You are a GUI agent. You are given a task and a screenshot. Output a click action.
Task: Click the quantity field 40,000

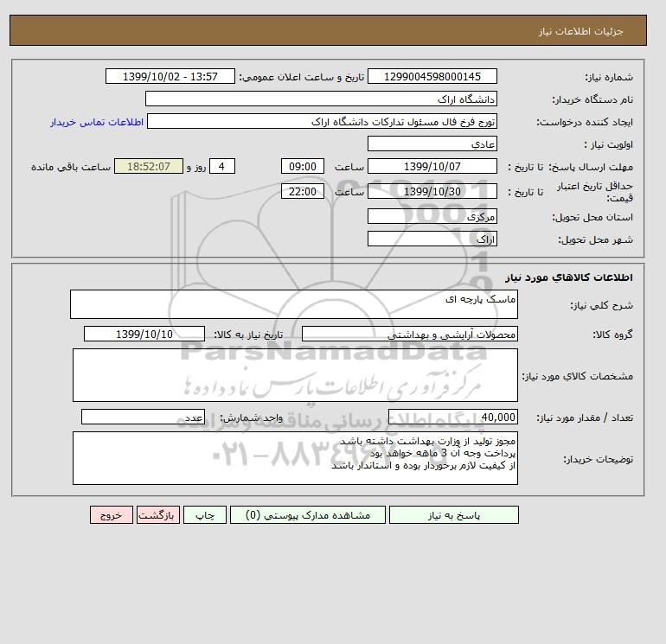[452, 417]
